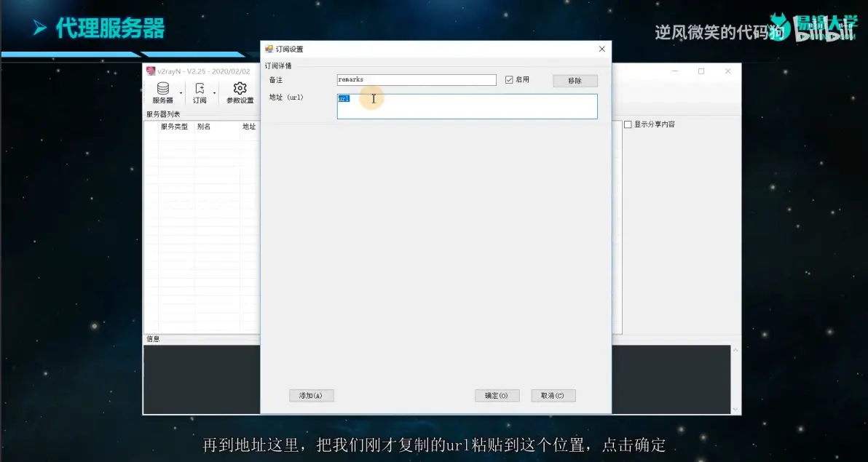868x462 pixels.
Task: Click the 别名 column header
Action: [204, 127]
